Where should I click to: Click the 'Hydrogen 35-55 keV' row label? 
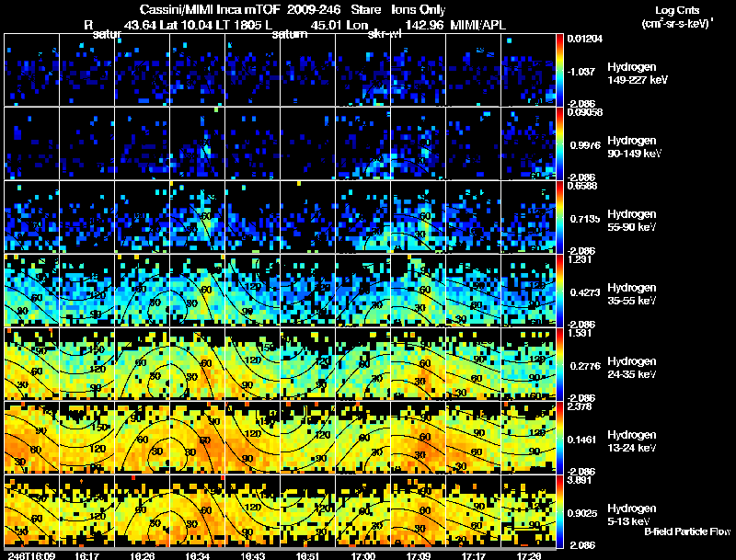[x=631, y=294]
